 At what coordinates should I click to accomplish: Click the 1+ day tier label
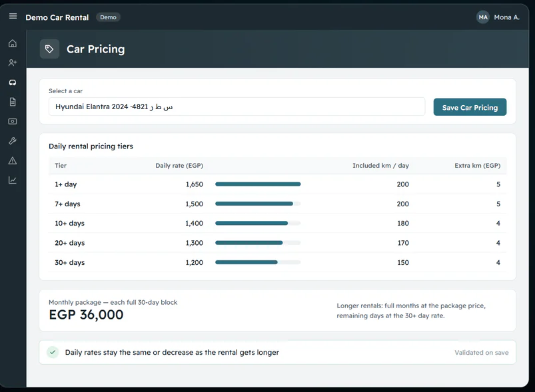(x=66, y=184)
